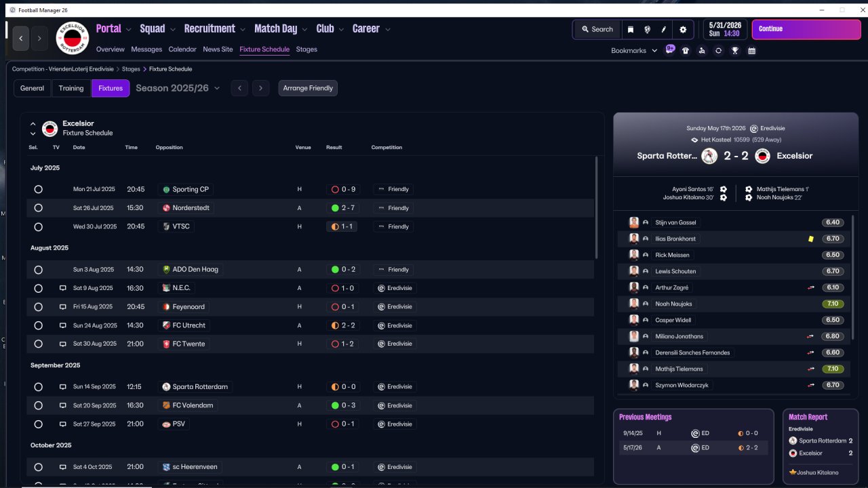Click the next season arrow button
868x488 pixels.
(x=261, y=88)
